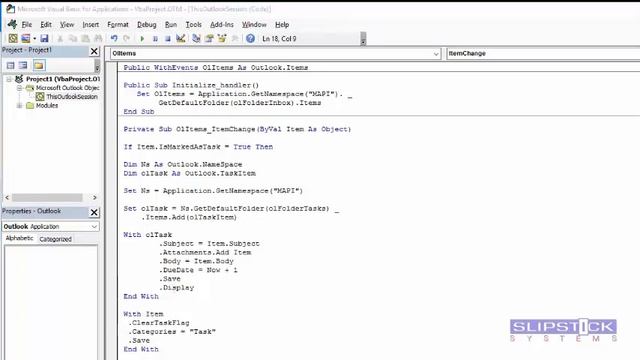Click code line 'Dim Ns As Outlook.NameSpace'
The image size is (640, 360).
183,164
